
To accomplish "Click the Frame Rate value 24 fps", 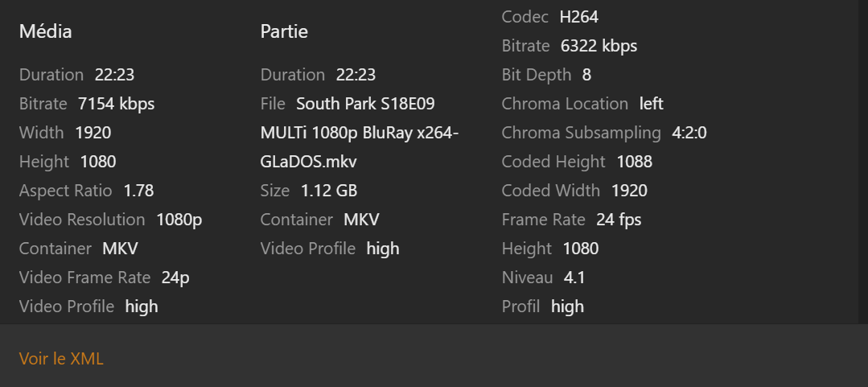I will tap(619, 220).
